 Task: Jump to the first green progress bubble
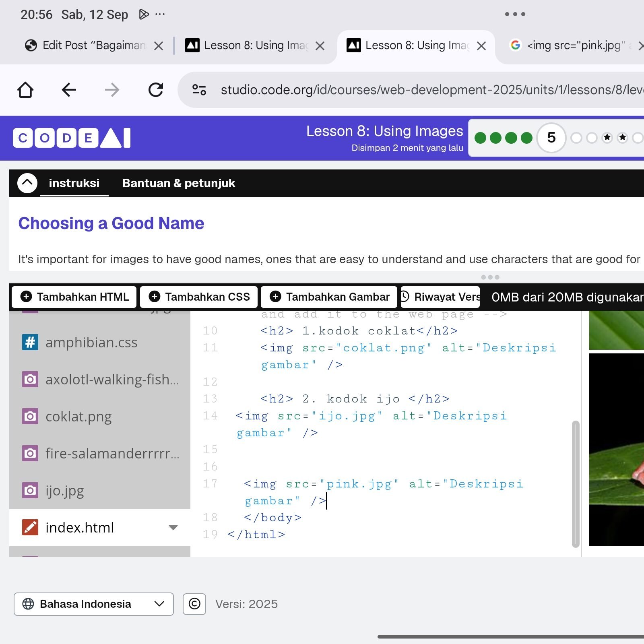481,138
